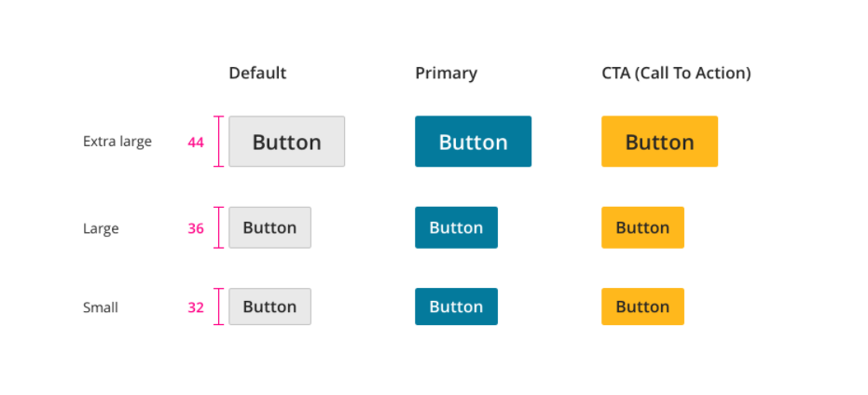Click the Large row label
Viewport: 868px width, 395px height.
coord(101,228)
